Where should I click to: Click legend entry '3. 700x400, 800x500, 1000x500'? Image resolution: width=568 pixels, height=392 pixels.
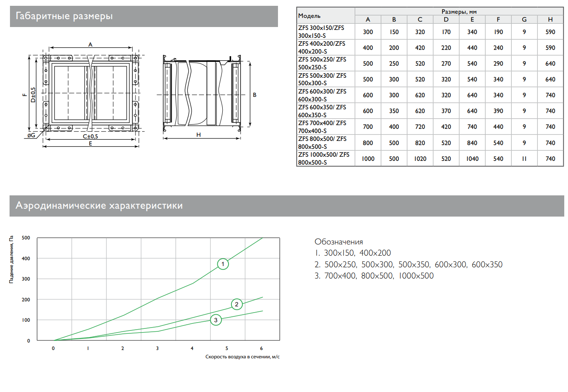coord(374,276)
